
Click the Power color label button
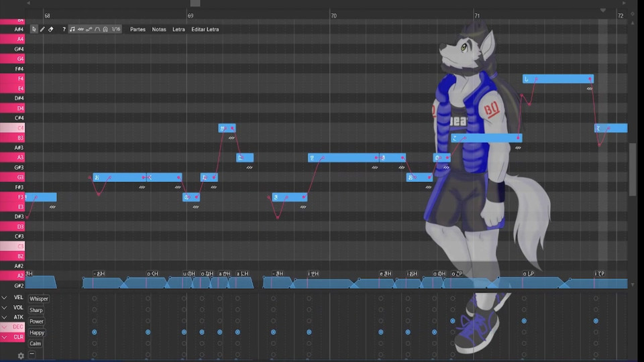[x=36, y=321]
